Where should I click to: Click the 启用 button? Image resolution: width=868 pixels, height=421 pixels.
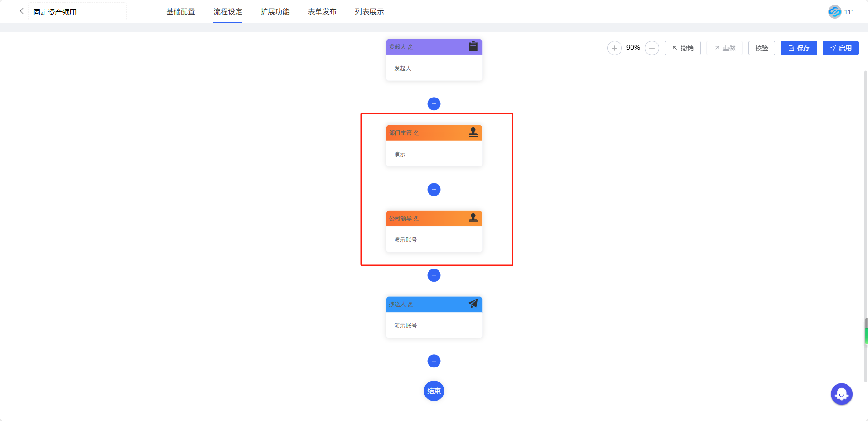840,48
